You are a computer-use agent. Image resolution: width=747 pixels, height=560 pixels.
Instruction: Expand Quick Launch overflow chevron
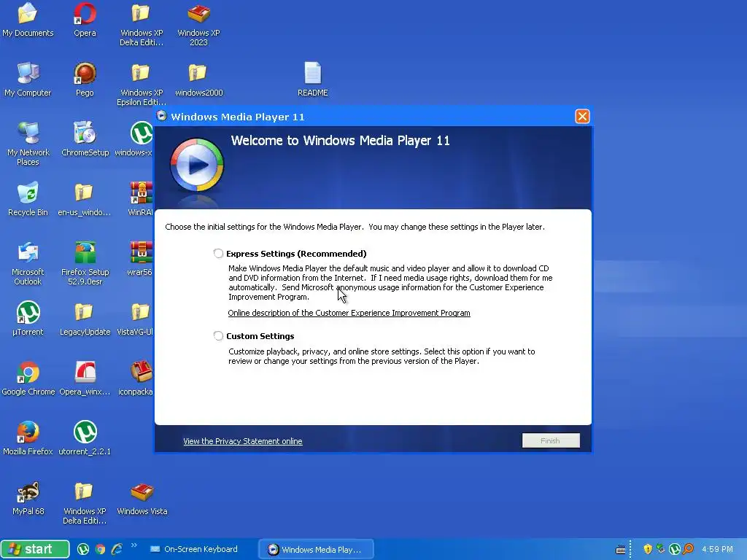[x=134, y=545]
